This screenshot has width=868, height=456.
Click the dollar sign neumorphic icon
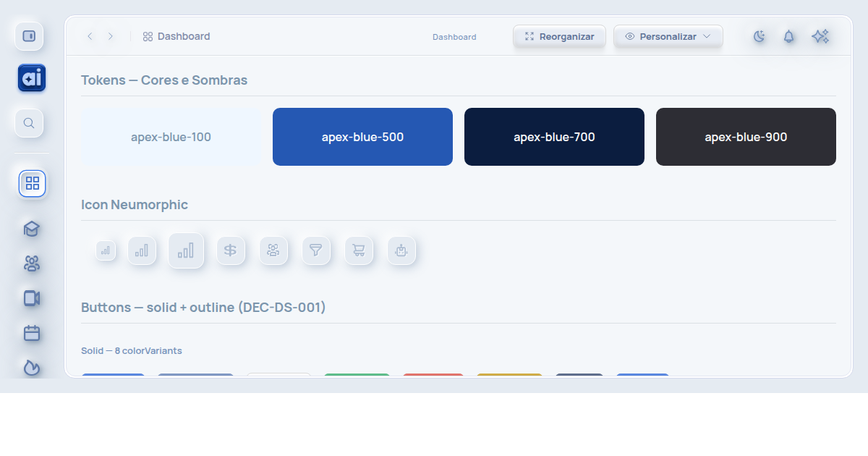(x=231, y=250)
